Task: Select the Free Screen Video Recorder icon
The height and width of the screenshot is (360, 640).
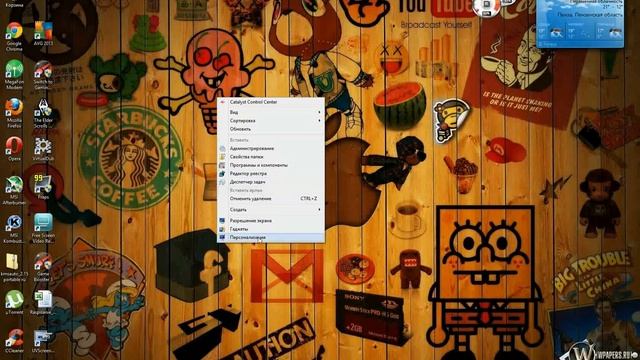Action: tap(43, 228)
